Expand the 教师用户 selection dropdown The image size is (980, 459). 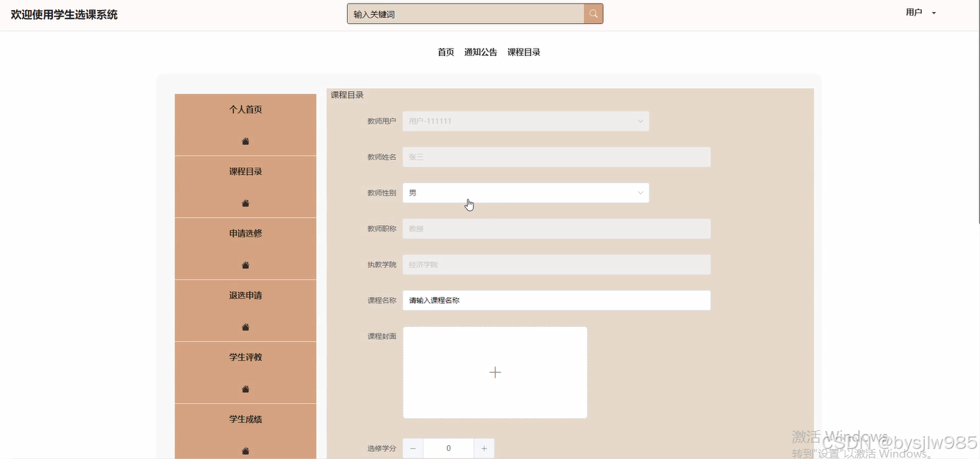[639, 120]
